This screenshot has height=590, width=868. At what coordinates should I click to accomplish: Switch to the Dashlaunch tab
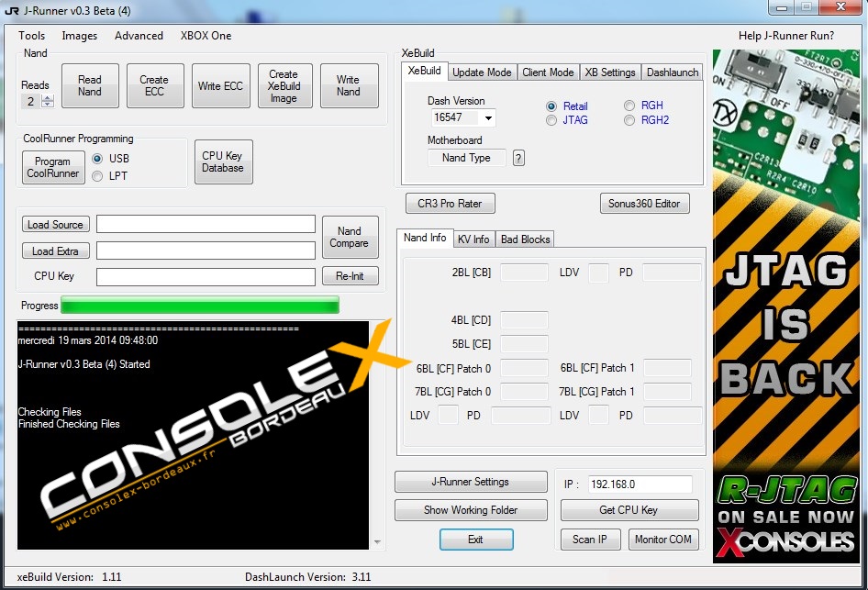coord(673,72)
